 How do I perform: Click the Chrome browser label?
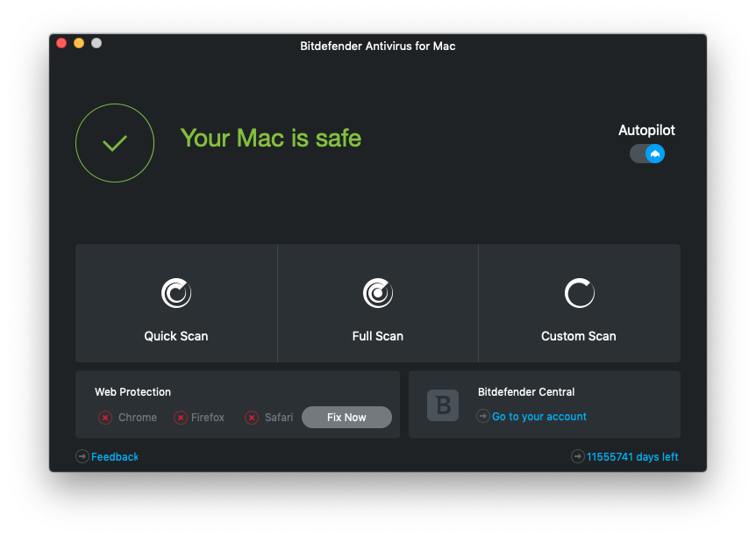(x=138, y=418)
